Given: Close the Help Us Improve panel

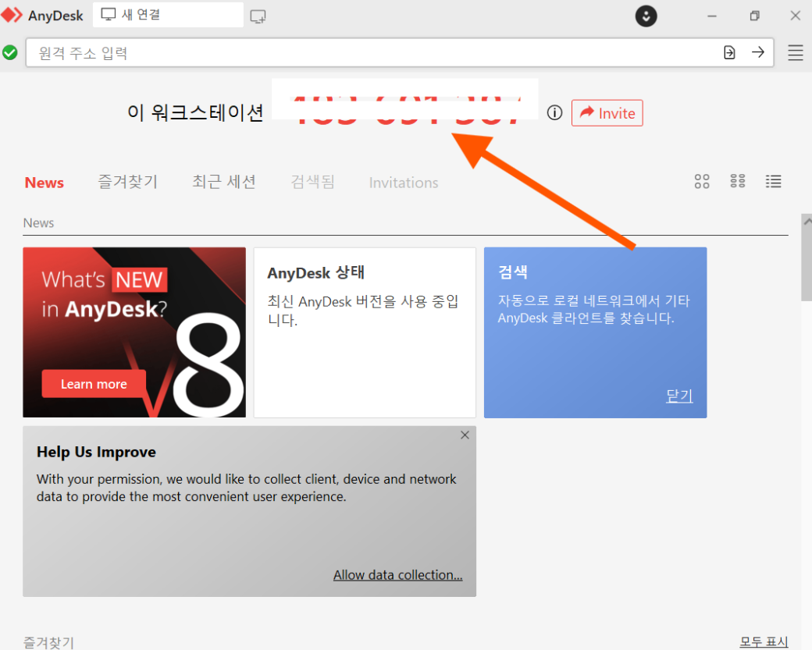Looking at the screenshot, I should (x=465, y=435).
